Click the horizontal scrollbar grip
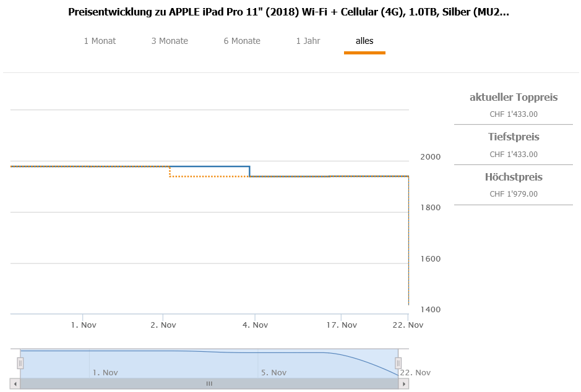 pos(209,384)
